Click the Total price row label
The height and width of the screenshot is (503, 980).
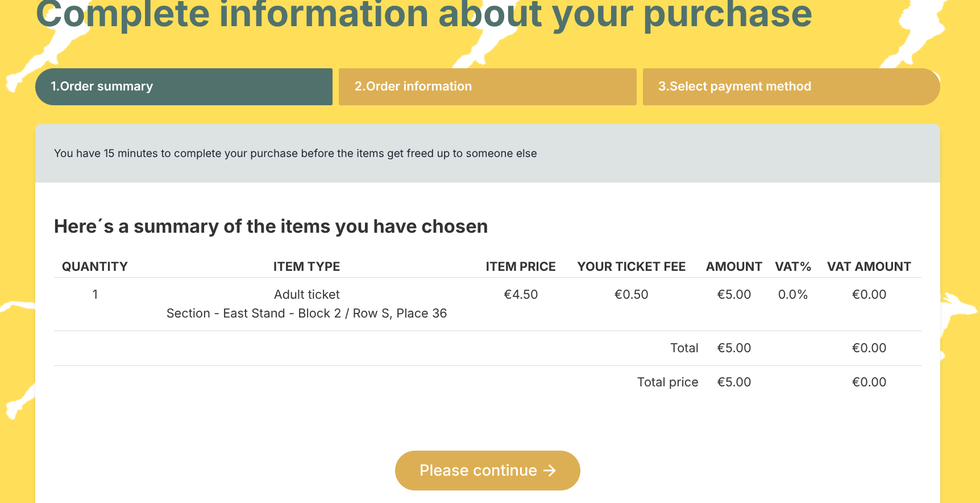pyautogui.click(x=667, y=382)
